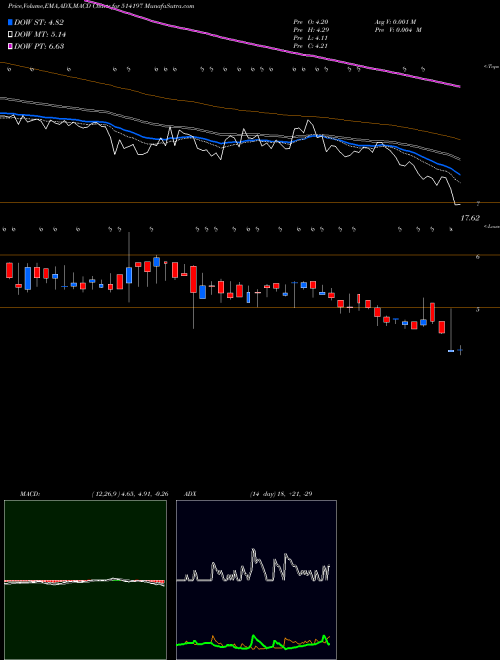Click the 'Pre V: 0.004 M' volume text
This screenshot has width=500, height=660.
[400, 30]
